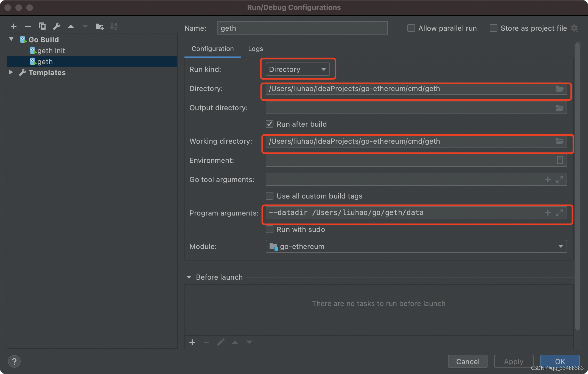Enable Allow parallel run
This screenshot has width=588, height=374.
(x=411, y=28)
